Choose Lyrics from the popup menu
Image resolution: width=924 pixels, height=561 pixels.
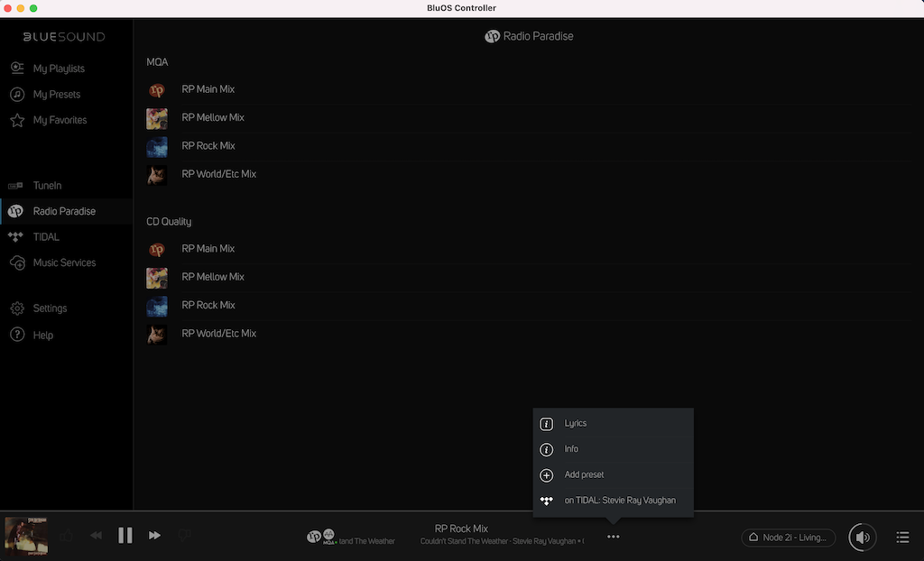[x=613, y=423]
